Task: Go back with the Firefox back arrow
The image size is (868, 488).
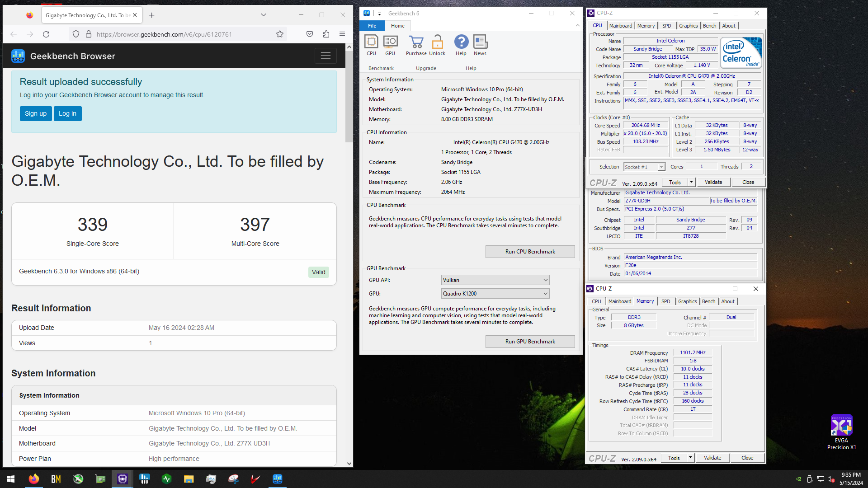Action: (x=14, y=34)
